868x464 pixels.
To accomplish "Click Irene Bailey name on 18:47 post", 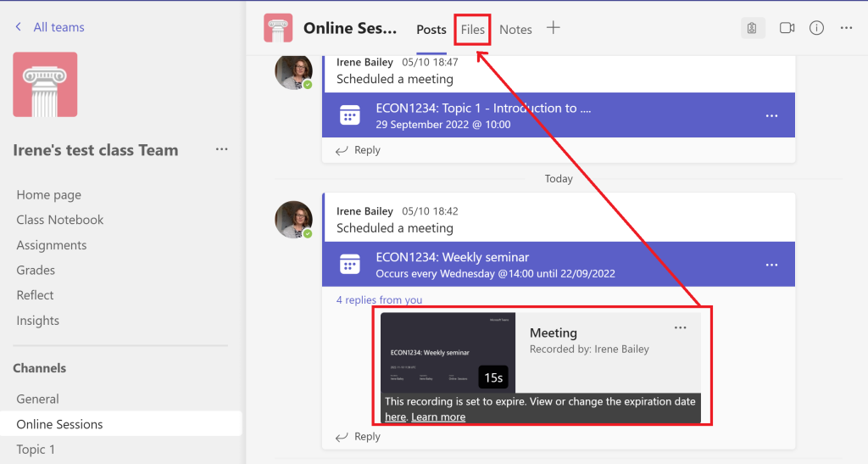I will (x=364, y=62).
